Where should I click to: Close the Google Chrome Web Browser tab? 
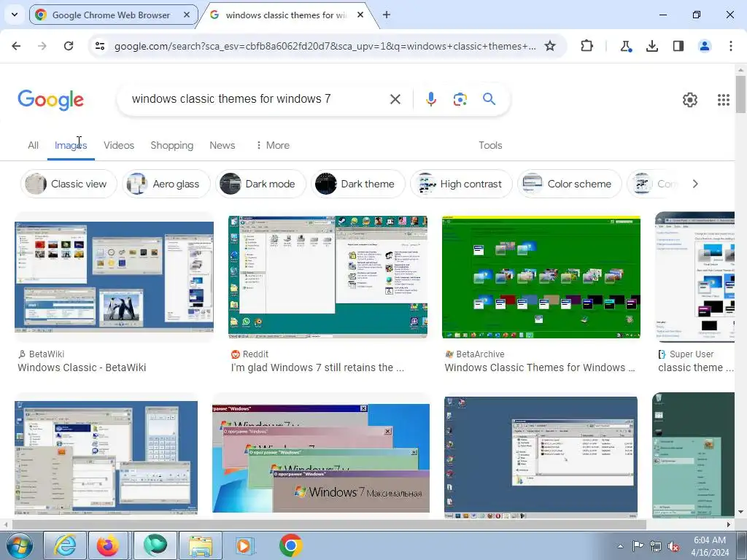click(x=187, y=15)
